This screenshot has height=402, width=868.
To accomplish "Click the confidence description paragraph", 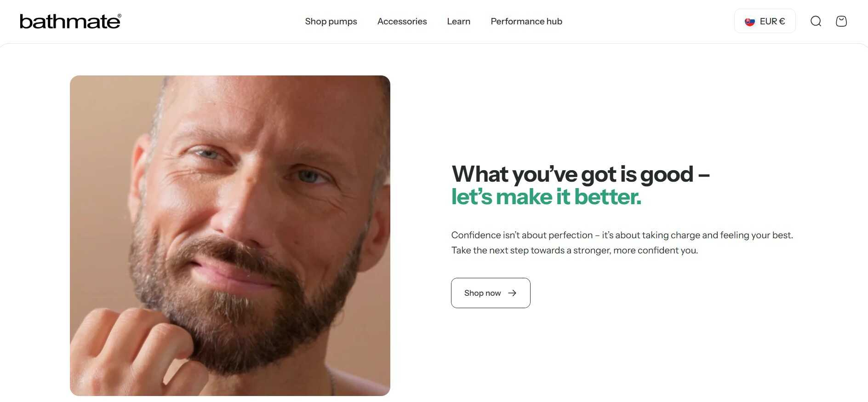I will pyautogui.click(x=622, y=242).
